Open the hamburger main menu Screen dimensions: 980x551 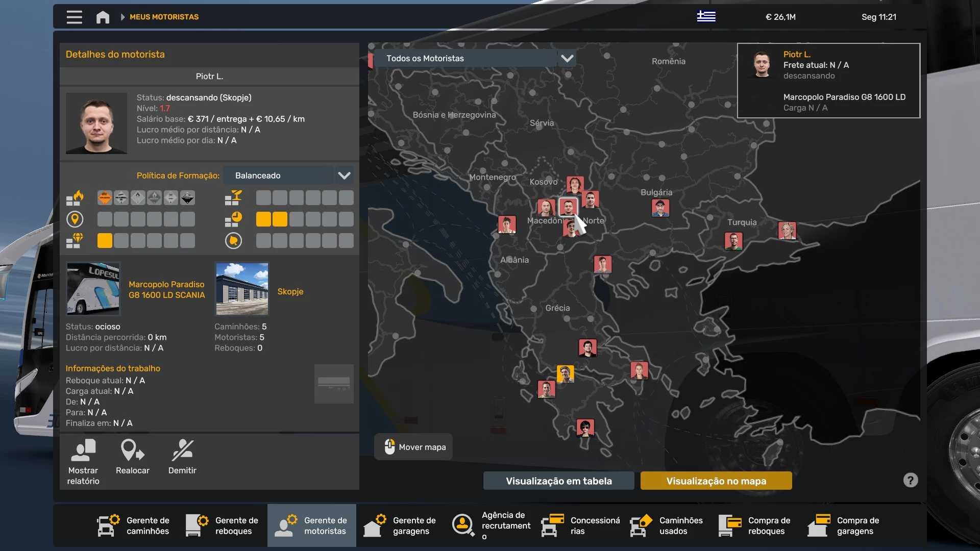click(74, 17)
